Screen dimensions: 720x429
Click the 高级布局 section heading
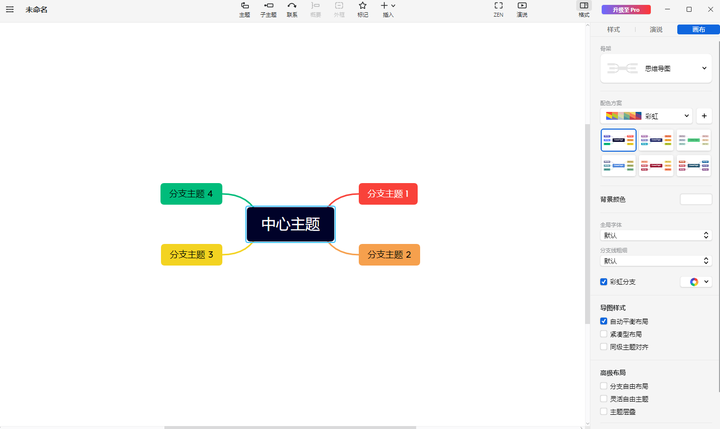click(x=613, y=373)
